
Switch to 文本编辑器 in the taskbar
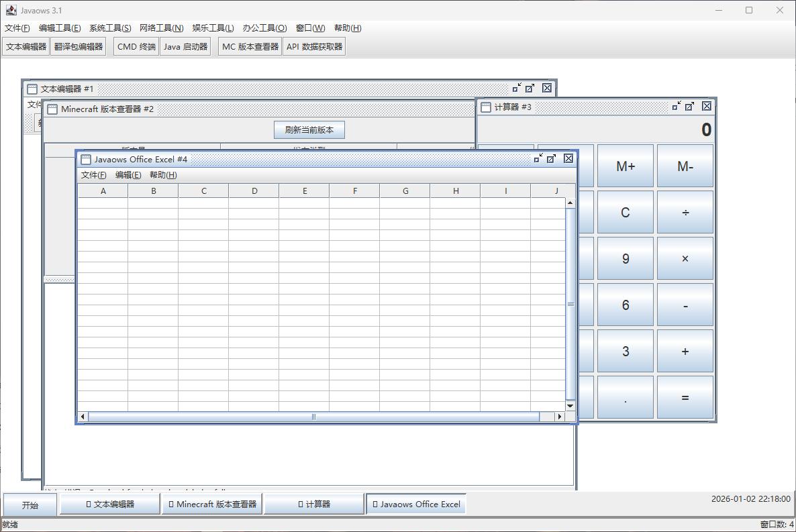pos(110,504)
